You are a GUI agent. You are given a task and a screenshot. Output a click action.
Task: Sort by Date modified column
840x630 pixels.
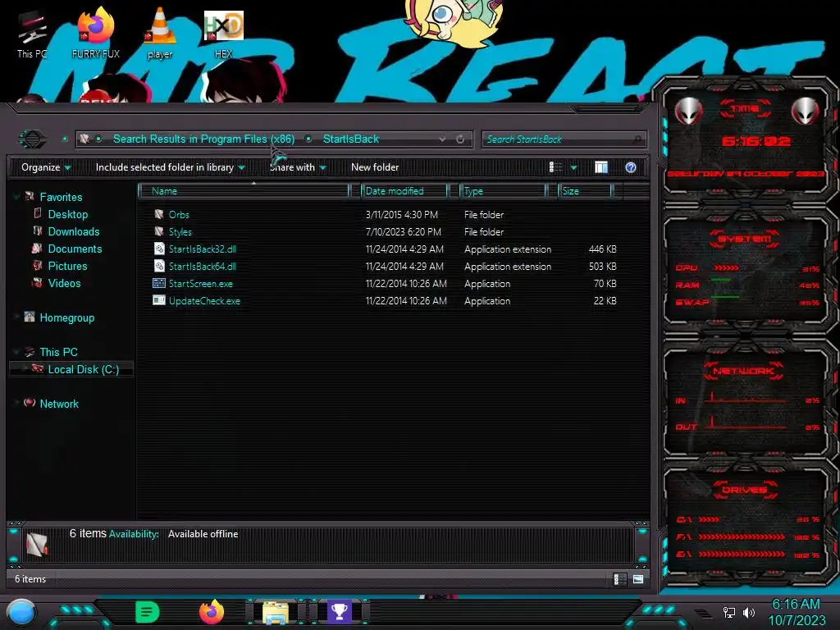(404, 191)
